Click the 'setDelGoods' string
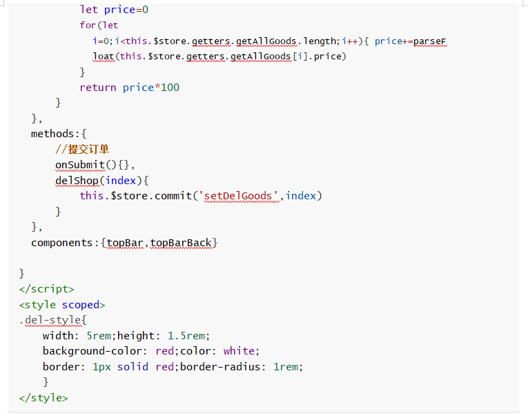 click(x=241, y=196)
